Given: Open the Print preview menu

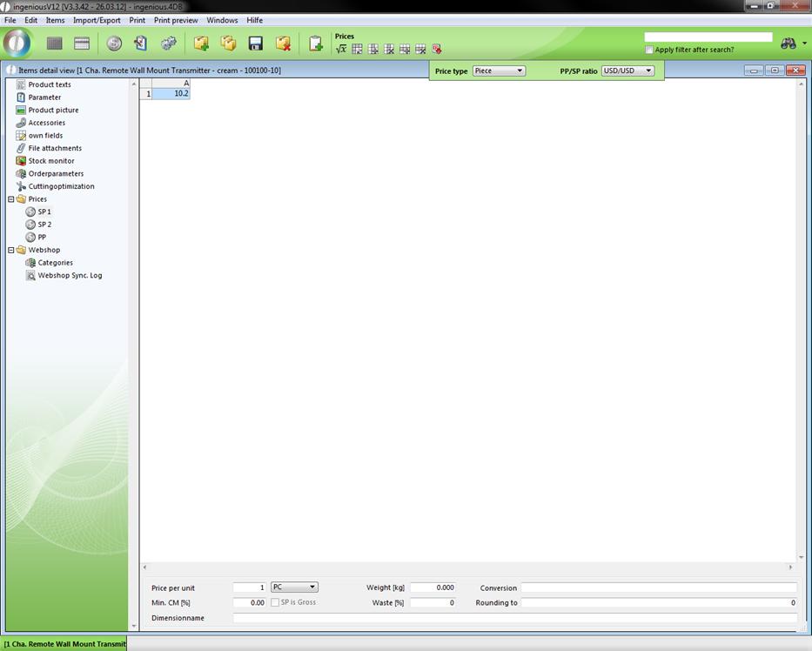Looking at the screenshot, I should pyautogui.click(x=176, y=20).
